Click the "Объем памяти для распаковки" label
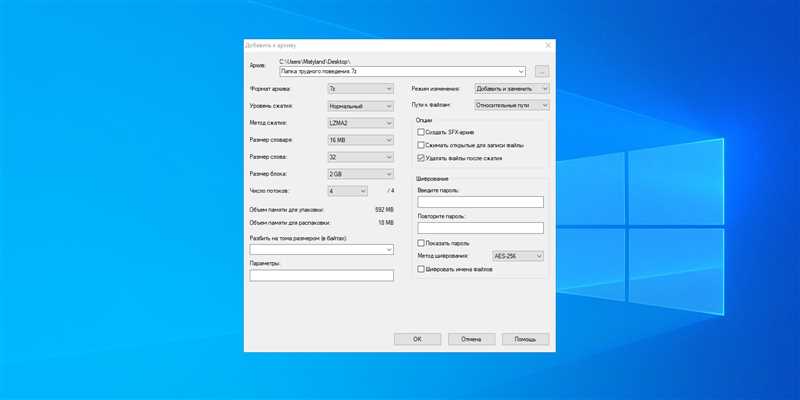800x400 pixels. click(x=290, y=223)
